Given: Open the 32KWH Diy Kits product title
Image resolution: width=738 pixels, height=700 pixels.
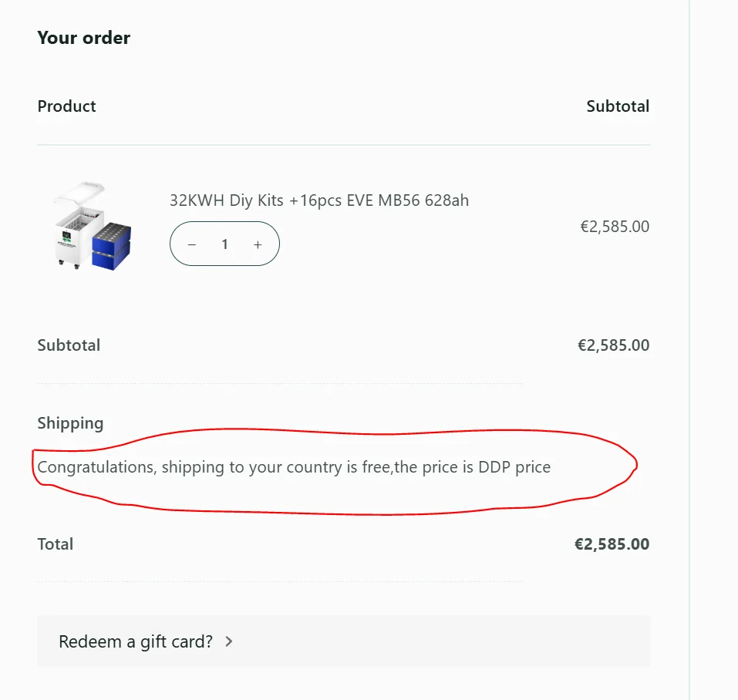Looking at the screenshot, I should [x=319, y=200].
